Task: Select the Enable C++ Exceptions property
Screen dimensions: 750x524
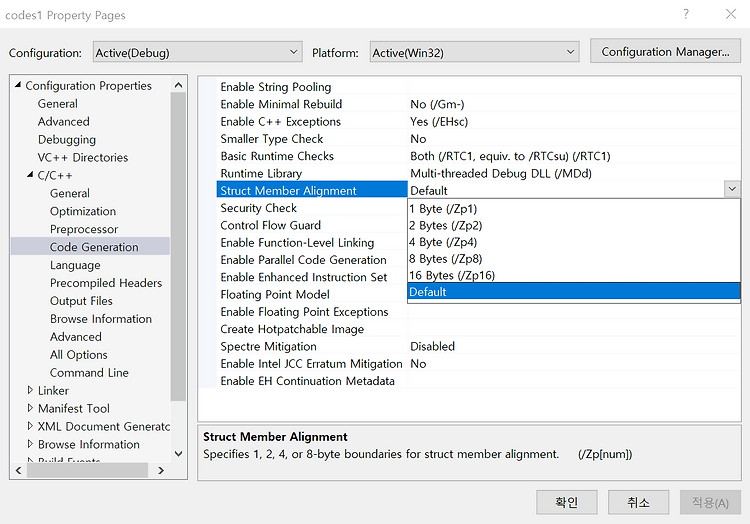Action: point(280,121)
